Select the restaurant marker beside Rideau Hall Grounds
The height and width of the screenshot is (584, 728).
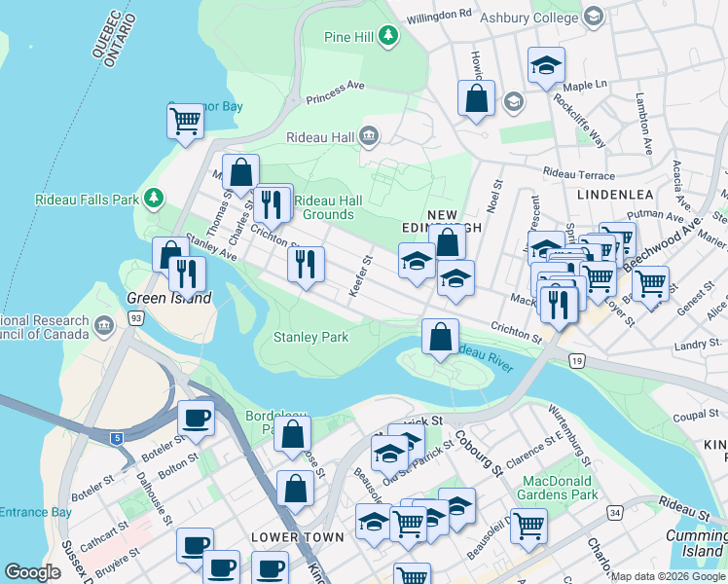point(272,206)
